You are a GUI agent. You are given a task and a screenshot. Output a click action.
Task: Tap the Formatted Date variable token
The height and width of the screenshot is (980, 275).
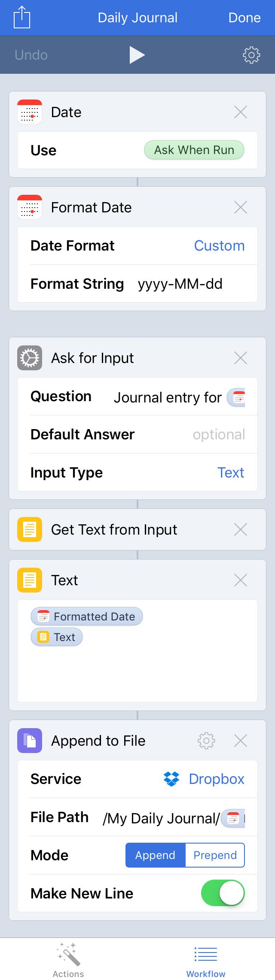87,617
